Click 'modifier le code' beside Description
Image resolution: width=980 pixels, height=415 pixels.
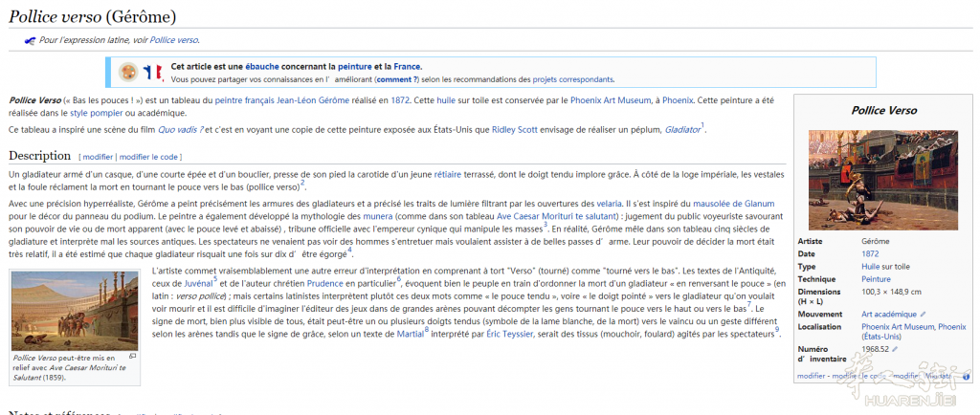pyautogui.click(x=148, y=156)
